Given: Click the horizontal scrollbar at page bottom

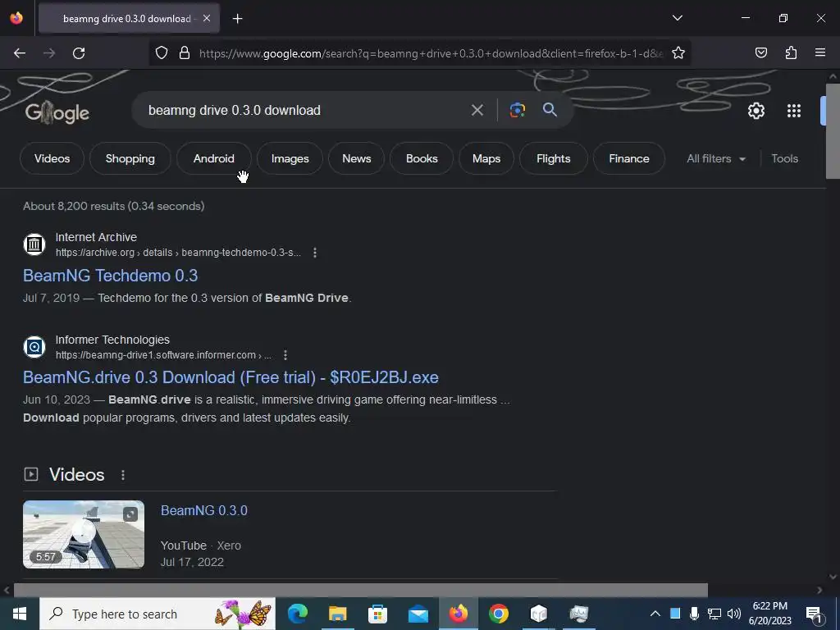Looking at the screenshot, I should tap(361, 590).
